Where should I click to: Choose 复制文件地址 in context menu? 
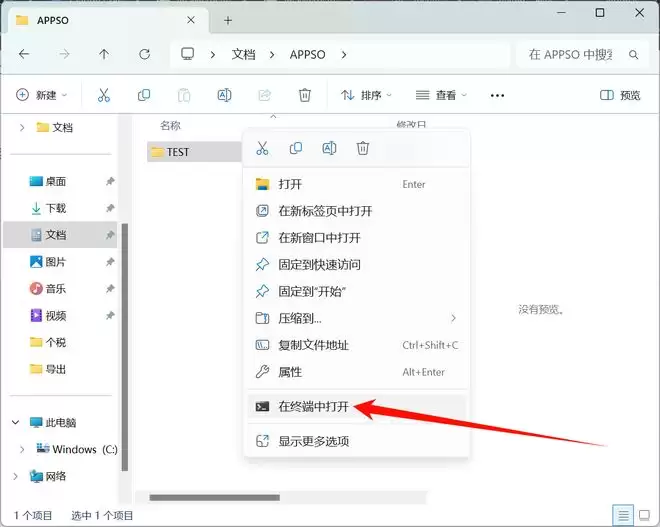313,345
